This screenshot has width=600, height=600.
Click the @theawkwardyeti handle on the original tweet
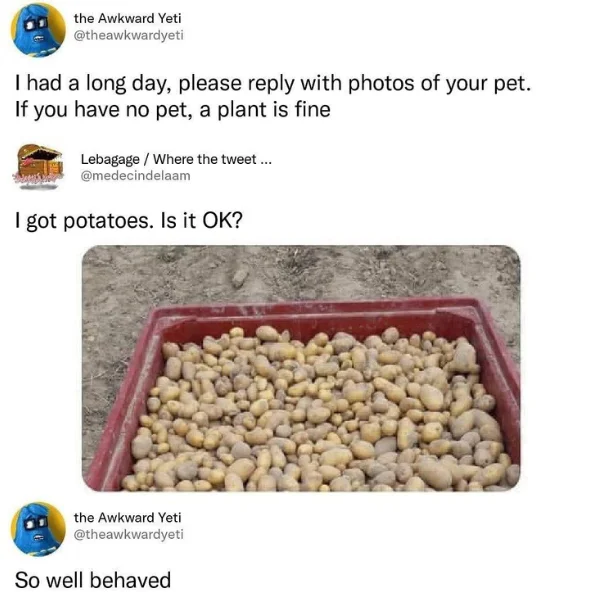click(x=129, y=35)
